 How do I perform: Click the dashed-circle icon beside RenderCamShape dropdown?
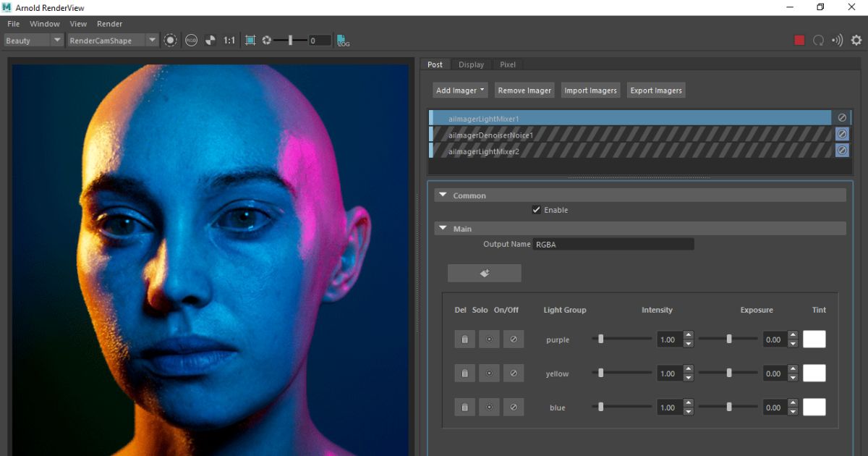point(170,41)
